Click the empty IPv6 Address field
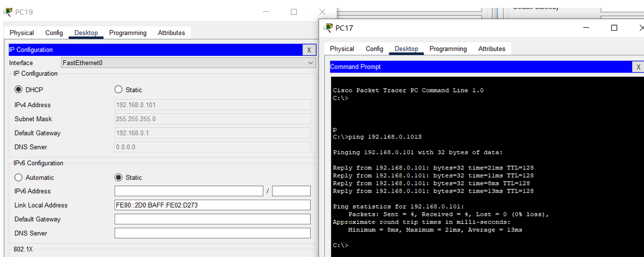The width and height of the screenshot is (644, 257). [x=189, y=191]
